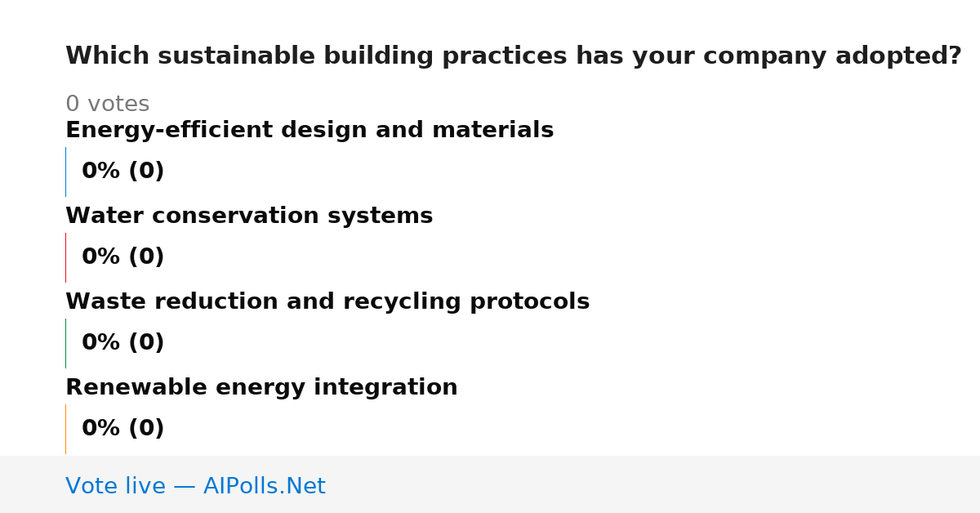The image size is (980, 513).
Task: Click the gray footer bar
Action: tap(490, 484)
